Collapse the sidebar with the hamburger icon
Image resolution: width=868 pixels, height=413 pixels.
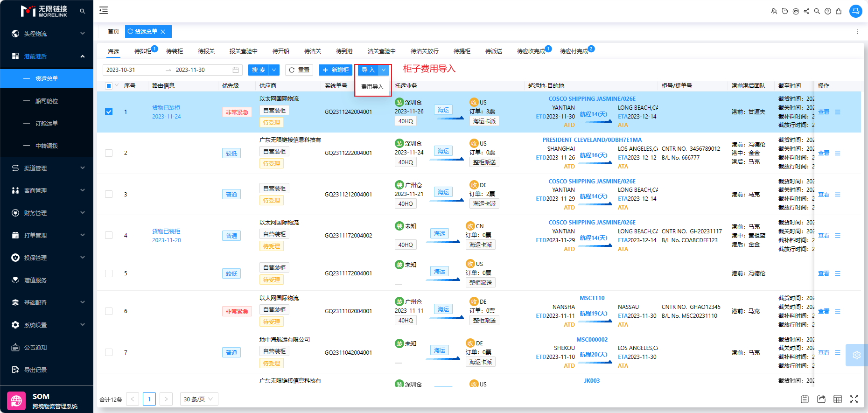[x=104, y=10]
